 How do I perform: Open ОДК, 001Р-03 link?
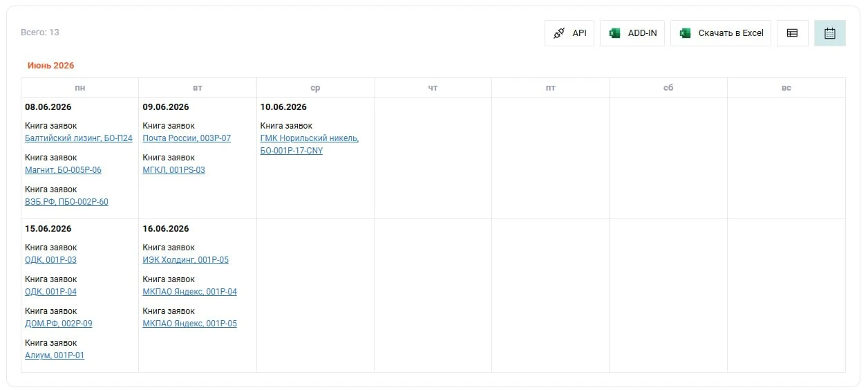click(x=50, y=260)
